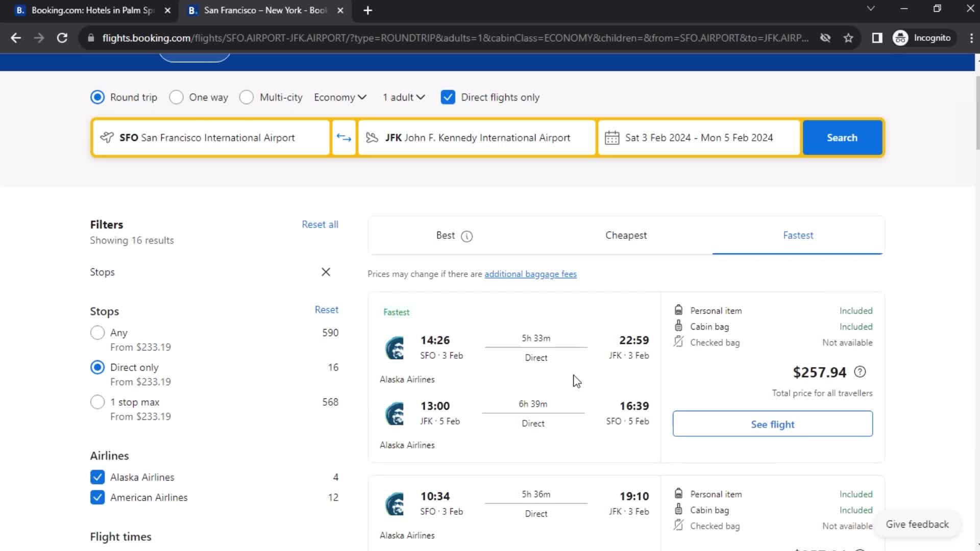Click Alaska Airlines logo on 14:26 flight

[395, 348]
